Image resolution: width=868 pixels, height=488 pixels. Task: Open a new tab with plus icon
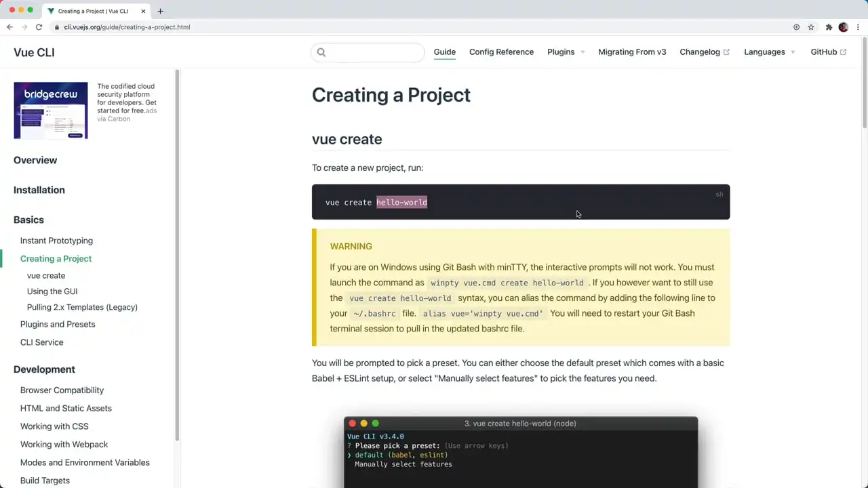tap(160, 11)
